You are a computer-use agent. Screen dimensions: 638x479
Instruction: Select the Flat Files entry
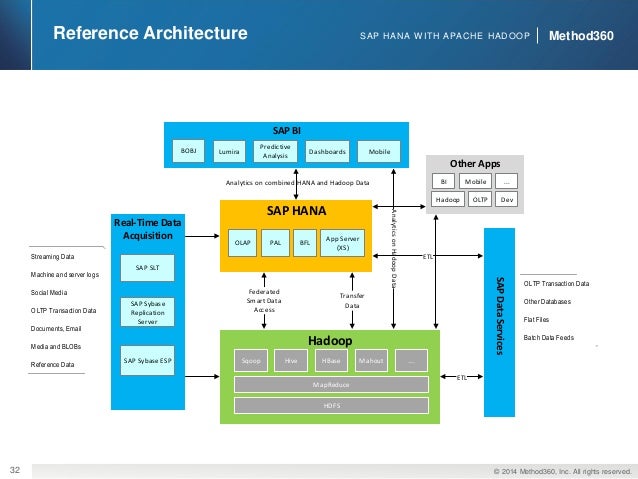(536, 319)
